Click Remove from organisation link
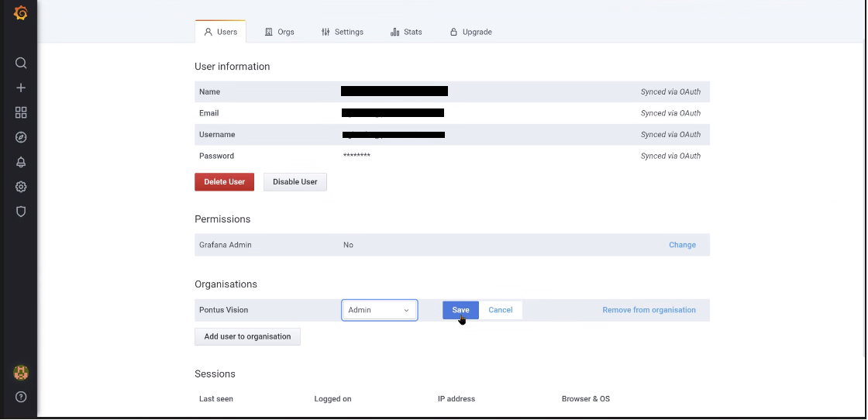The width and height of the screenshot is (868, 420). pos(649,310)
